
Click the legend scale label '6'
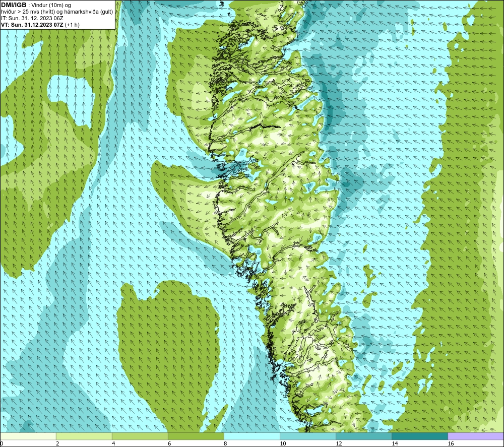coord(169,443)
